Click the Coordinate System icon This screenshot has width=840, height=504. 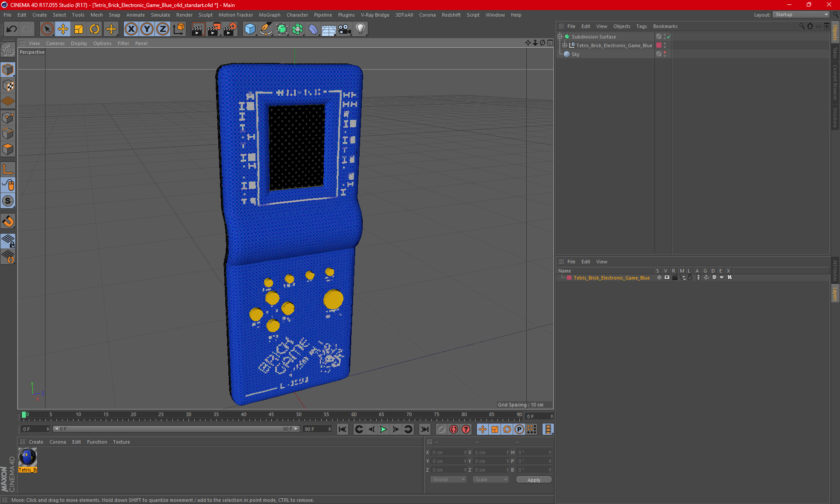178,29
